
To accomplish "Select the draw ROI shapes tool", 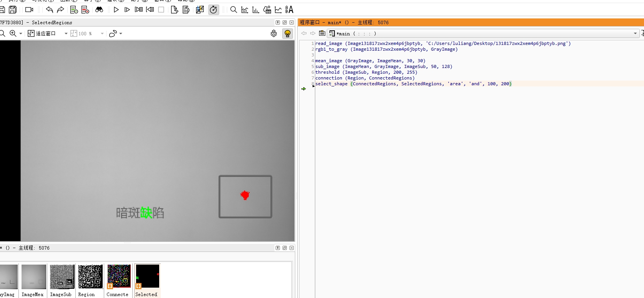I will point(113,34).
